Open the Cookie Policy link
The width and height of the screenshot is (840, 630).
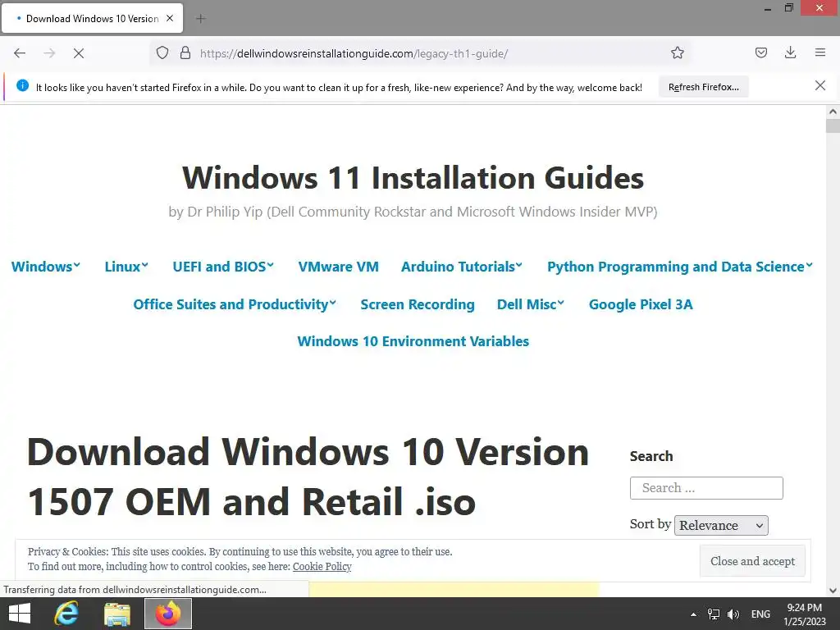click(322, 566)
